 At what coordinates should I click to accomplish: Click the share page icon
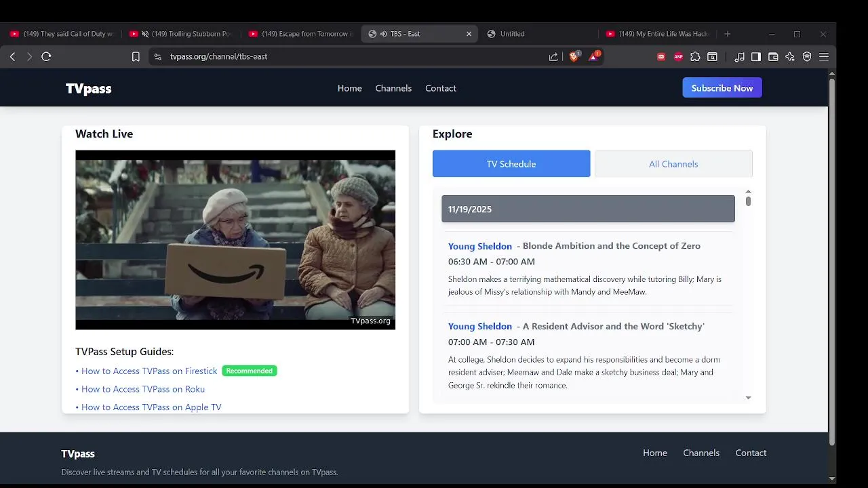click(x=553, y=57)
